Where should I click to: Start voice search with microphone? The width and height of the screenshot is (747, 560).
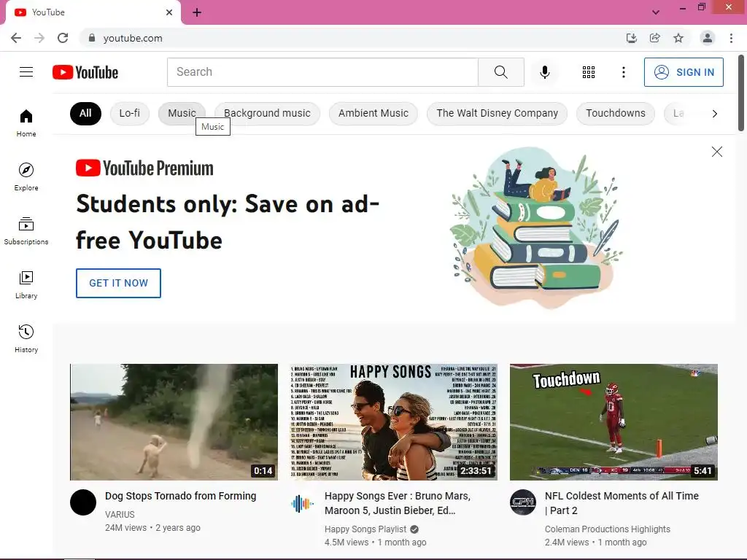coord(544,72)
